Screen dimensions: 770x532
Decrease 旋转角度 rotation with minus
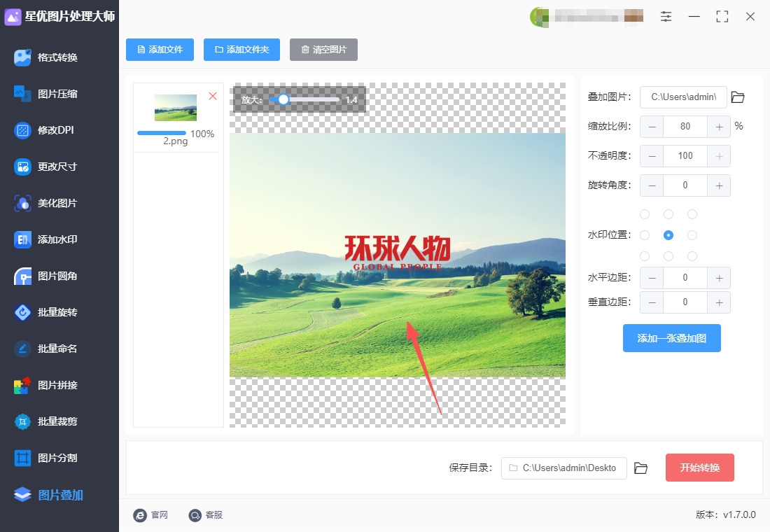pos(652,185)
